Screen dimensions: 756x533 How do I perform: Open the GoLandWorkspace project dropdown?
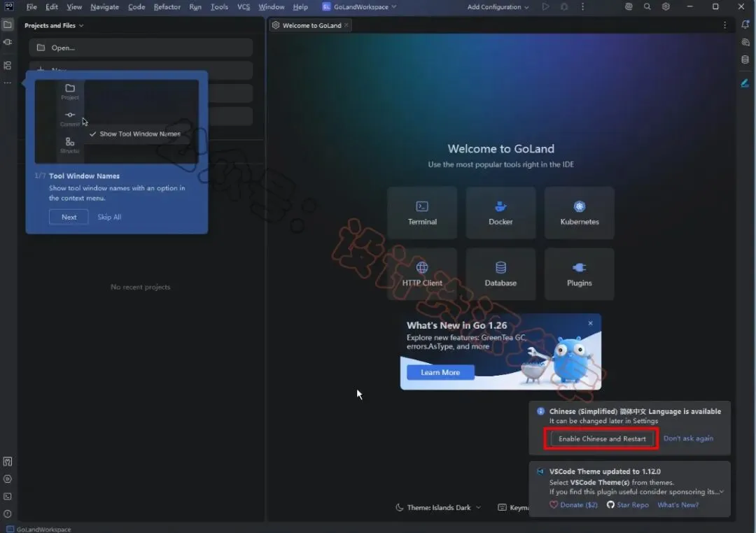click(x=360, y=7)
